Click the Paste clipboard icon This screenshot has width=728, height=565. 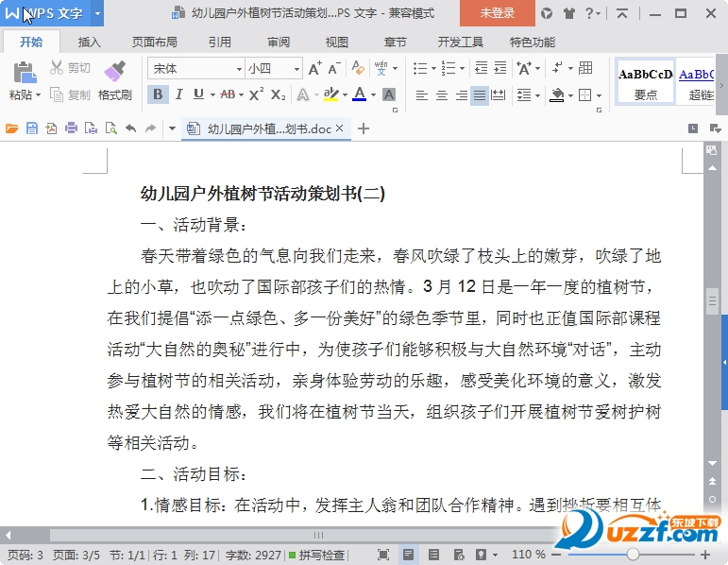[25, 72]
